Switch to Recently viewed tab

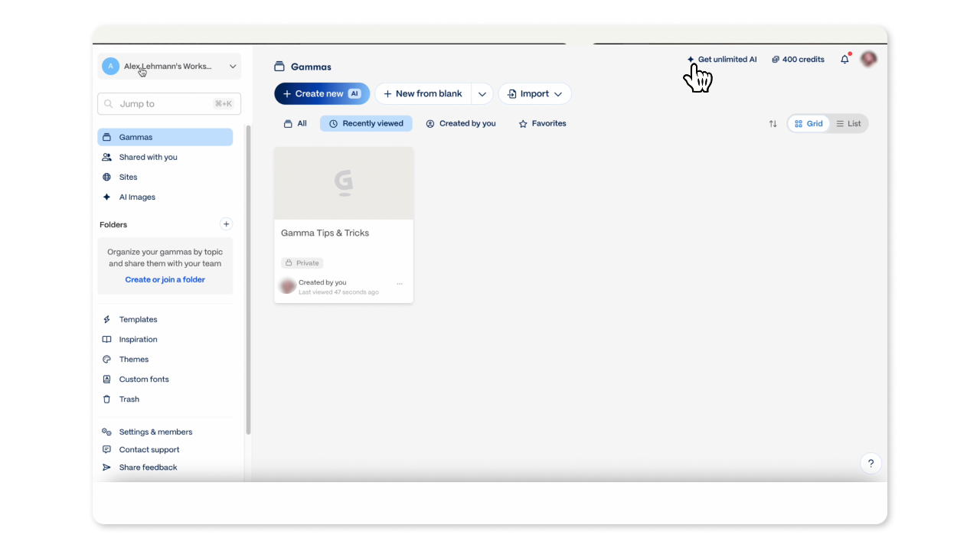pos(366,123)
